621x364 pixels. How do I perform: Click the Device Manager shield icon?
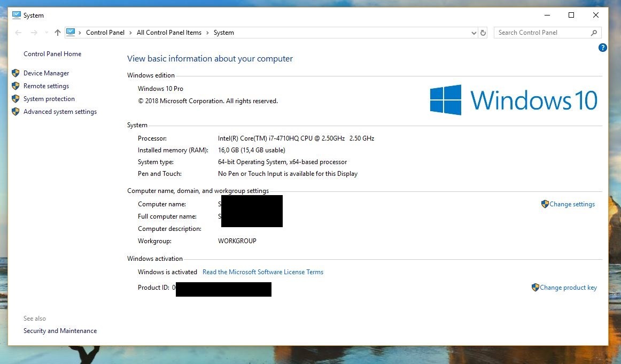(x=15, y=73)
